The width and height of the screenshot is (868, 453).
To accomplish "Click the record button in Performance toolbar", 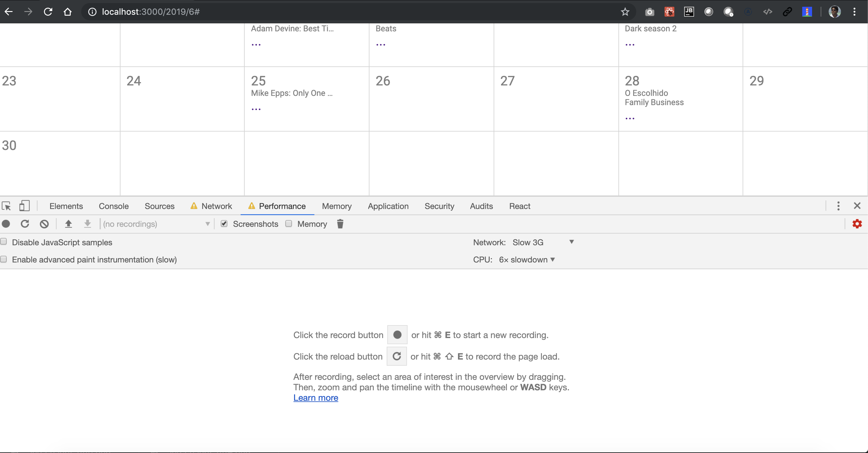I will click(6, 224).
